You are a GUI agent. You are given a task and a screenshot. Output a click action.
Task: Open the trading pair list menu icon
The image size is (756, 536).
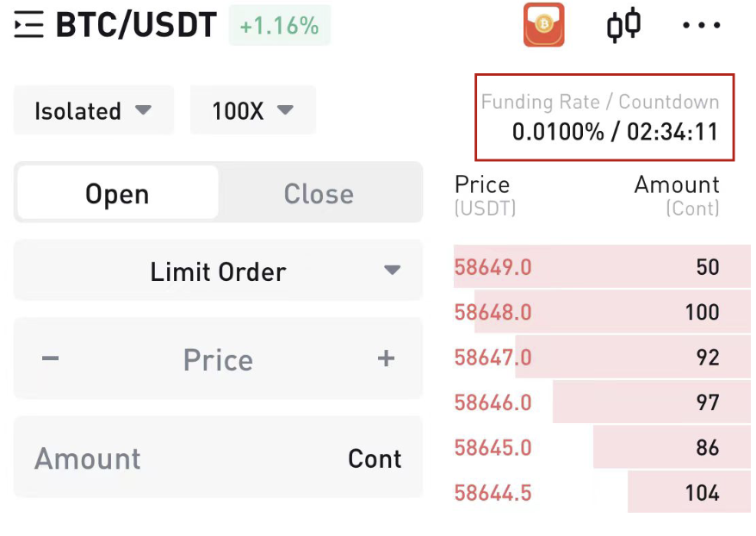pos(29,25)
